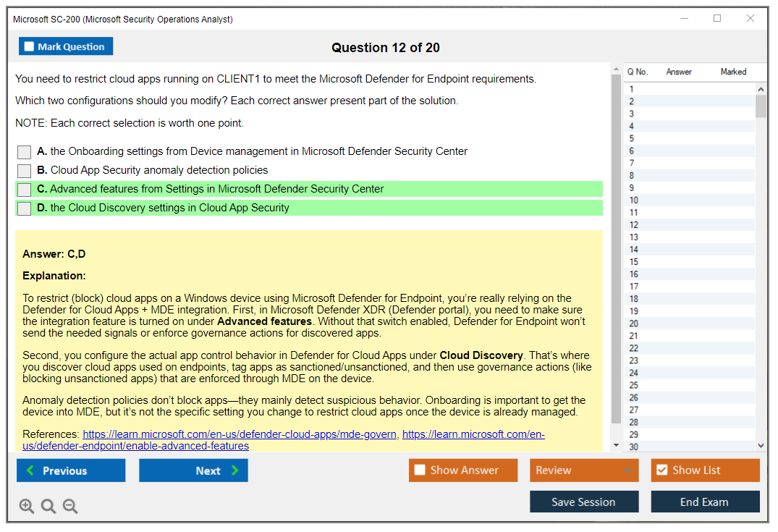Image resolution: width=778 pixels, height=532 pixels.
Task: Check answer B anomaly detection policies
Action: 25,171
